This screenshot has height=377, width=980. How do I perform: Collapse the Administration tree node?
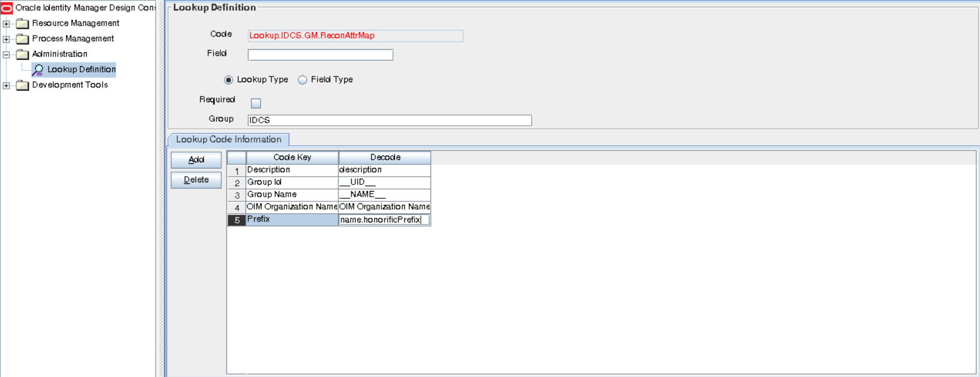click(x=6, y=54)
